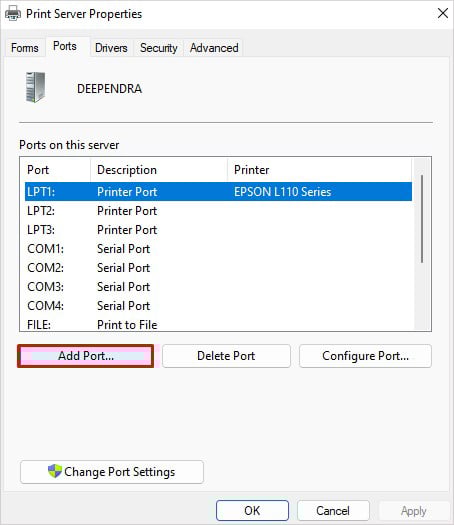Open the Drivers tab

[x=111, y=48]
